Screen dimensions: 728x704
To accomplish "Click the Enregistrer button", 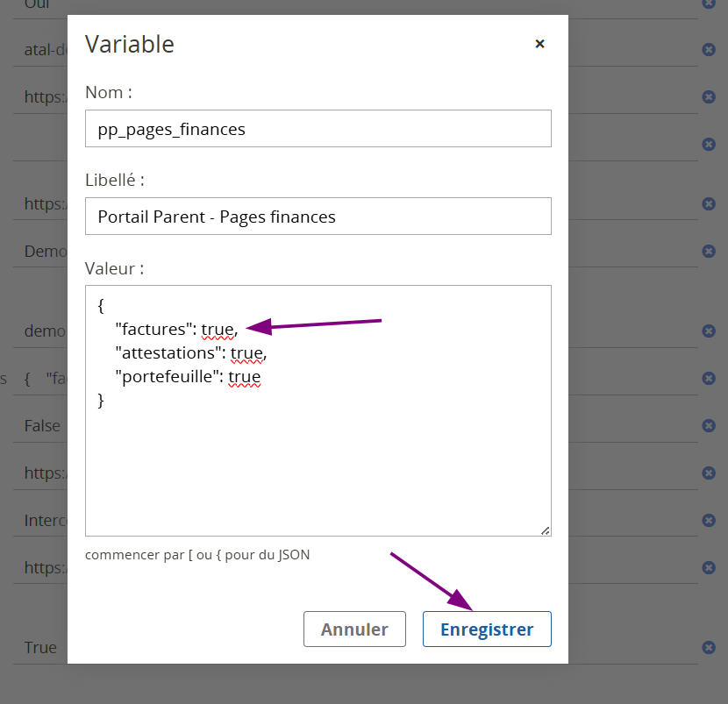I will pos(487,629).
